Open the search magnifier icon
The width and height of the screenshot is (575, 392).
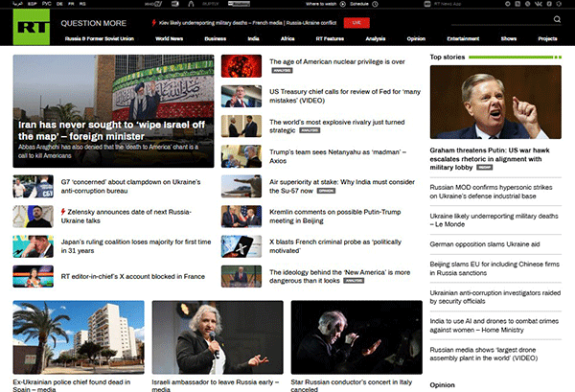[557, 19]
